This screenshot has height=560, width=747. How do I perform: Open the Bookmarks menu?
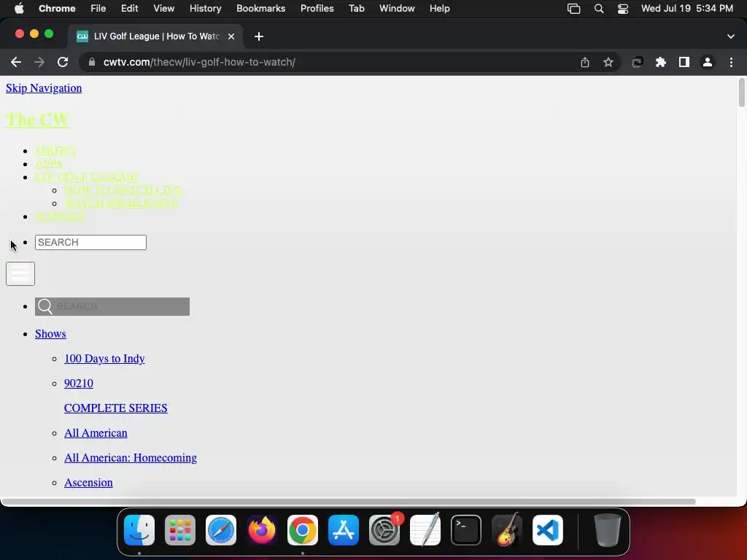coord(260,8)
